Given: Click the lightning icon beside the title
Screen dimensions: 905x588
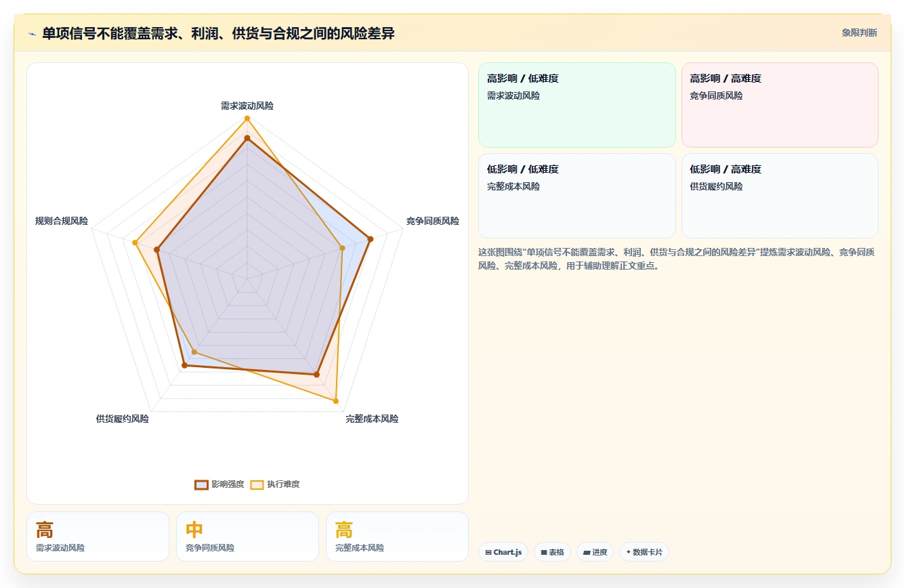Looking at the screenshot, I should (x=33, y=33).
